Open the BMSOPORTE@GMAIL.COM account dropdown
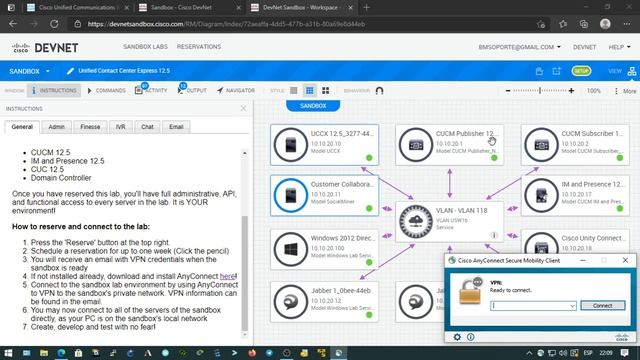Screen dimensions: 640x360 (x=519, y=47)
